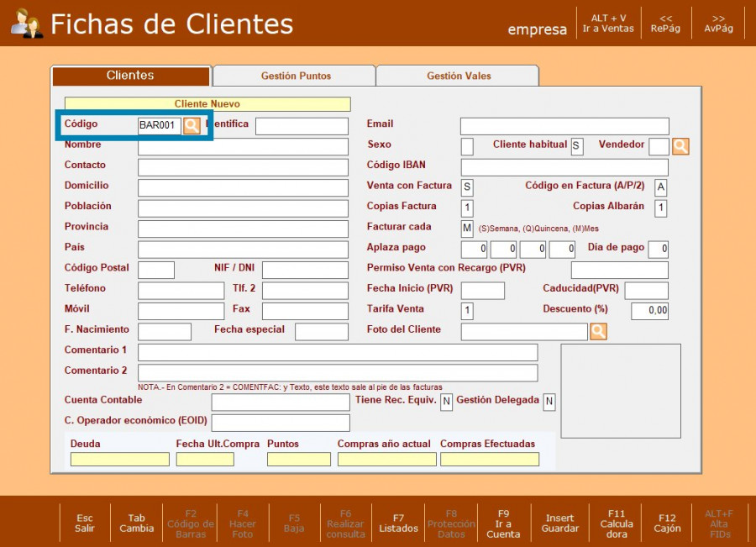Click the F12 Cajón button
Viewport: 756px width, 547px height.
tap(667, 523)
